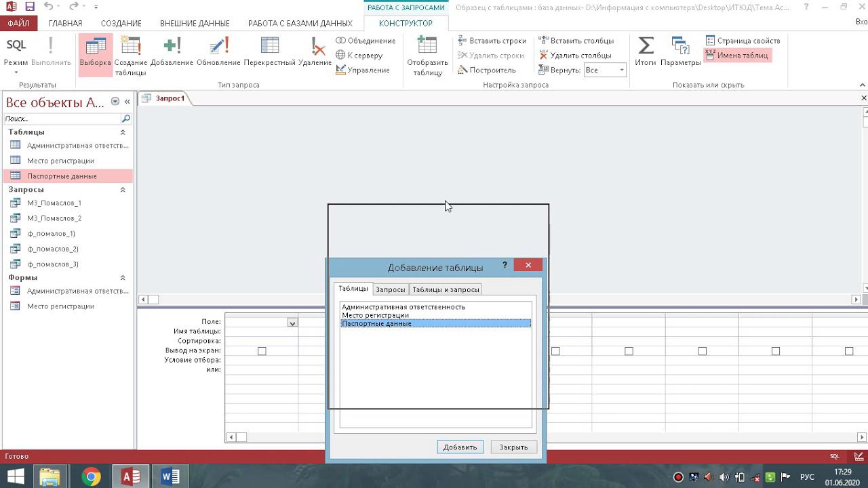Switch to the СОЗДАНИЕ ribbon tab
The image size is (868, 488).
[x=121, y=23]
